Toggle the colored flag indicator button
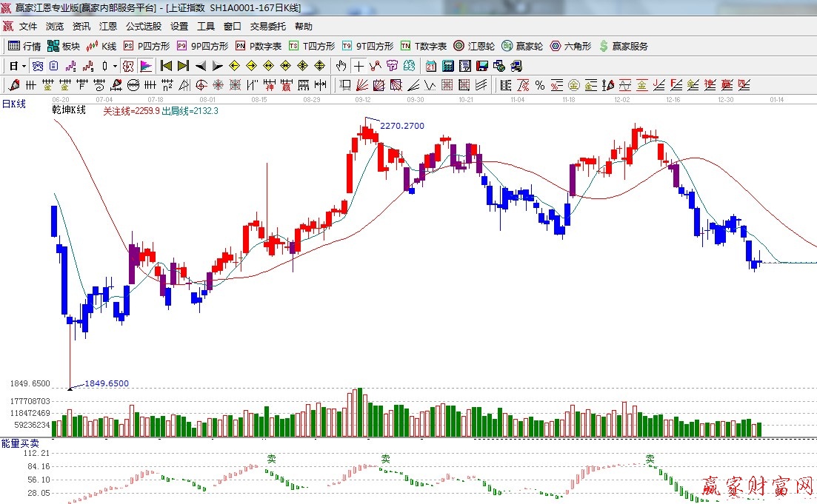 pyautogui.click(x=146, y=66)
